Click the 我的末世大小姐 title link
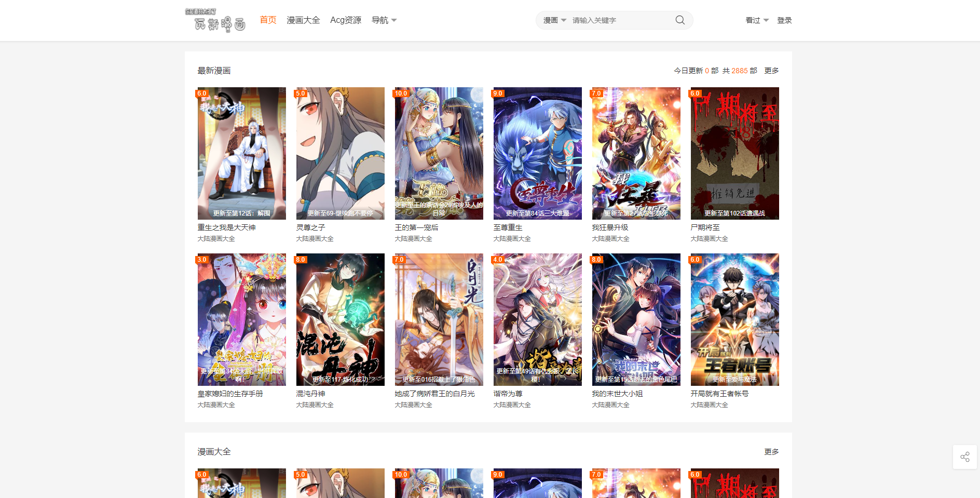This screenshot has height=498, width=980. [x=617, y=394]
